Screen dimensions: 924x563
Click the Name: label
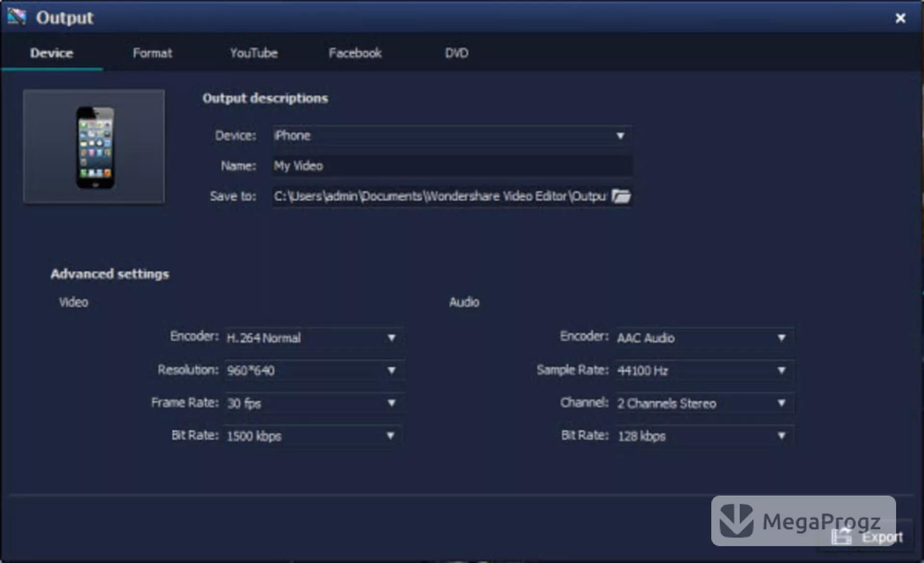[239, 166]
